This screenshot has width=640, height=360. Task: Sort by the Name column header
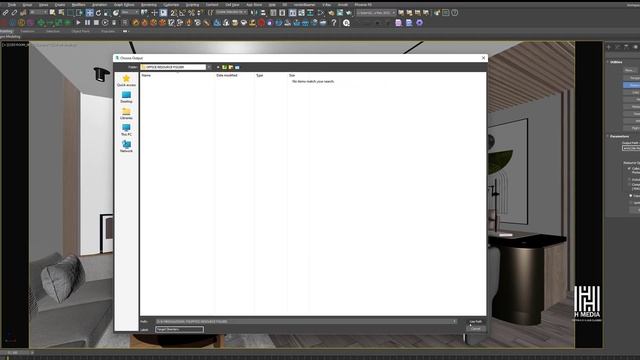coord(146,76)
